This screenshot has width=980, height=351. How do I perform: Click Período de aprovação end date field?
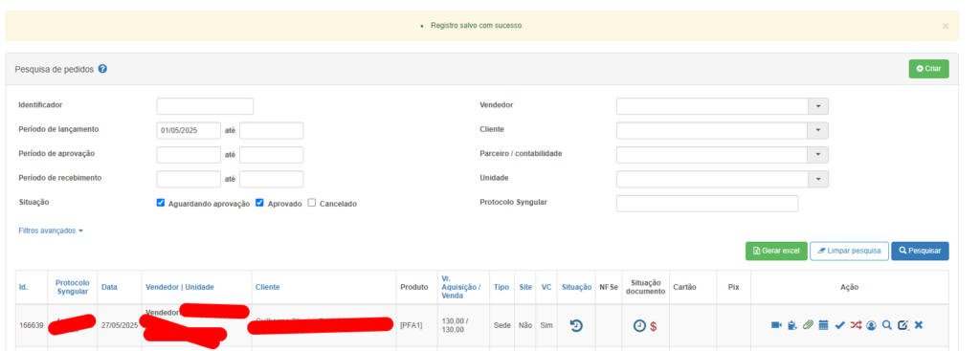(x=271, y=155)
